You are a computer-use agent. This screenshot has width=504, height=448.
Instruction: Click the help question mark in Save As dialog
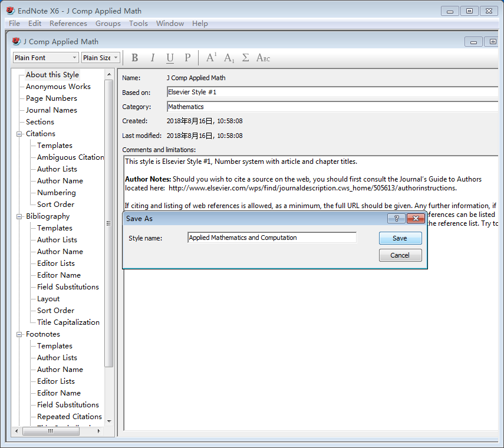[396, 219]
